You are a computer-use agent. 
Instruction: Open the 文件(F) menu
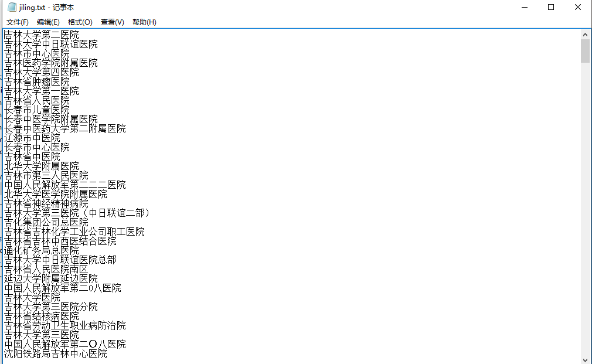(18, 22)
